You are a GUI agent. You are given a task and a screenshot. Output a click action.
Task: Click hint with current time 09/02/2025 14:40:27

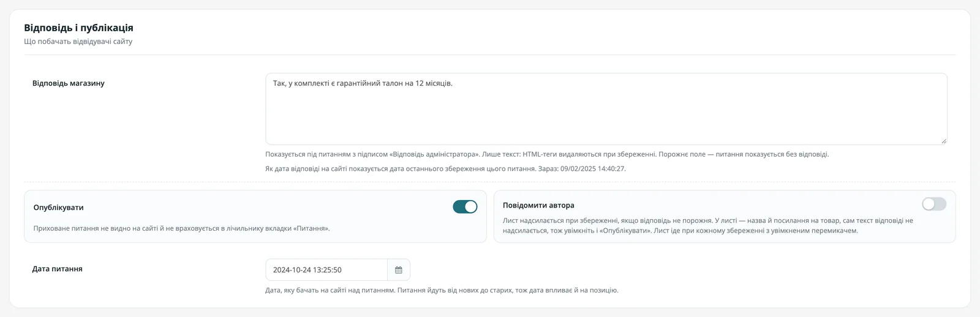(445, 168)
